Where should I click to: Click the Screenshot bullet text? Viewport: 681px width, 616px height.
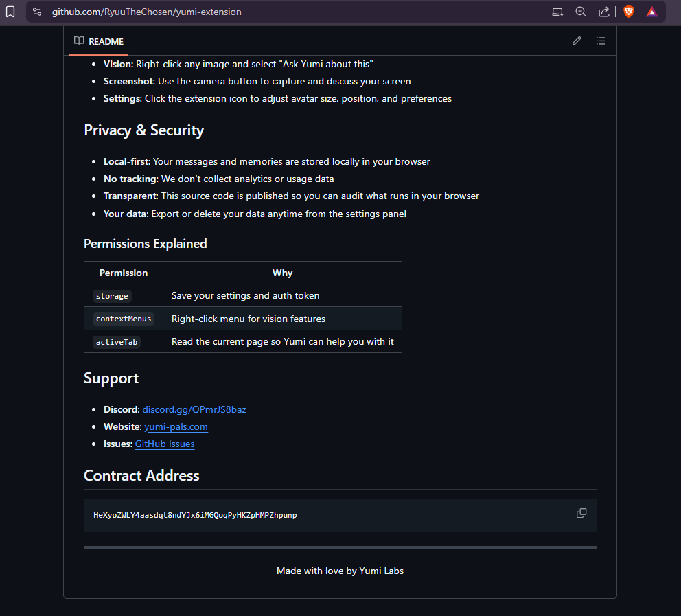(x=257, y=81)
